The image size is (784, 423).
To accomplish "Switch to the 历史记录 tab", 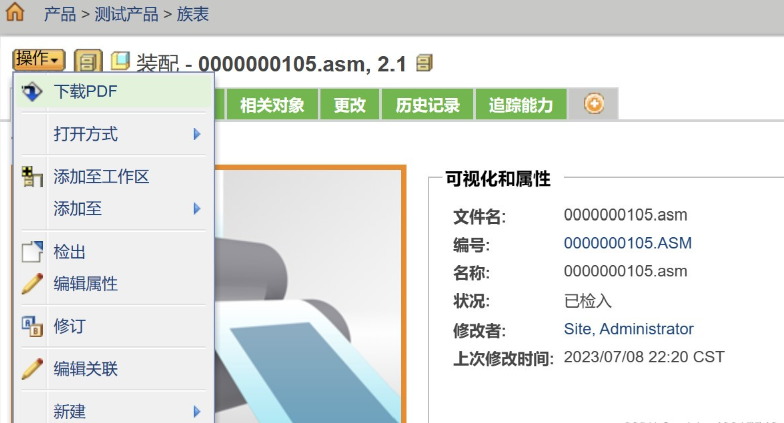I will pyautogui.click(x=427, y=105).
